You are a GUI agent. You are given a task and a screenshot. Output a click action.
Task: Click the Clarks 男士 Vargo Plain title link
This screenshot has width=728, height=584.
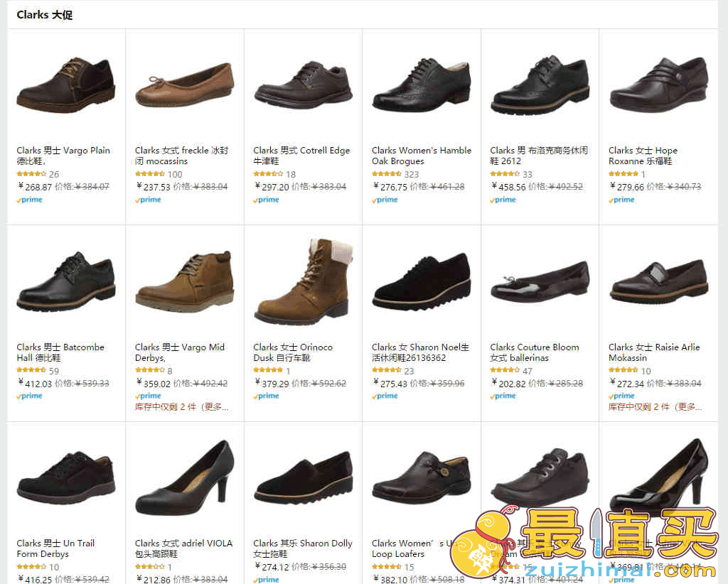(63, 156)
